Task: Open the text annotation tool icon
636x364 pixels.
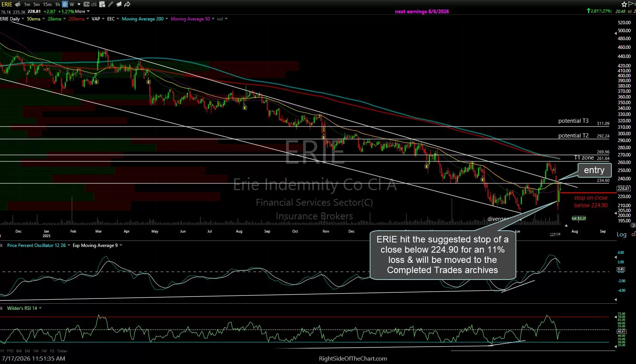Action: 86,4
